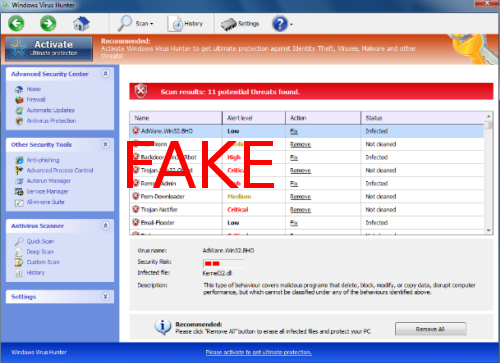
Task: Click the Autorun Manager icon
Action: coord(19,181)
